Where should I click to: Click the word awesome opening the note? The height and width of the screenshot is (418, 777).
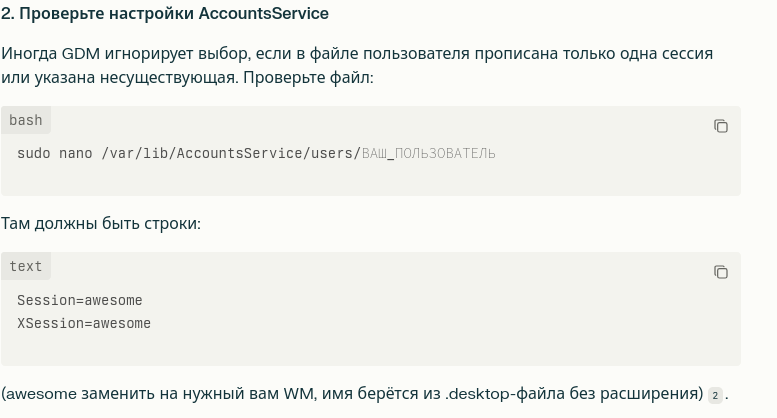(x=41, y=394)
